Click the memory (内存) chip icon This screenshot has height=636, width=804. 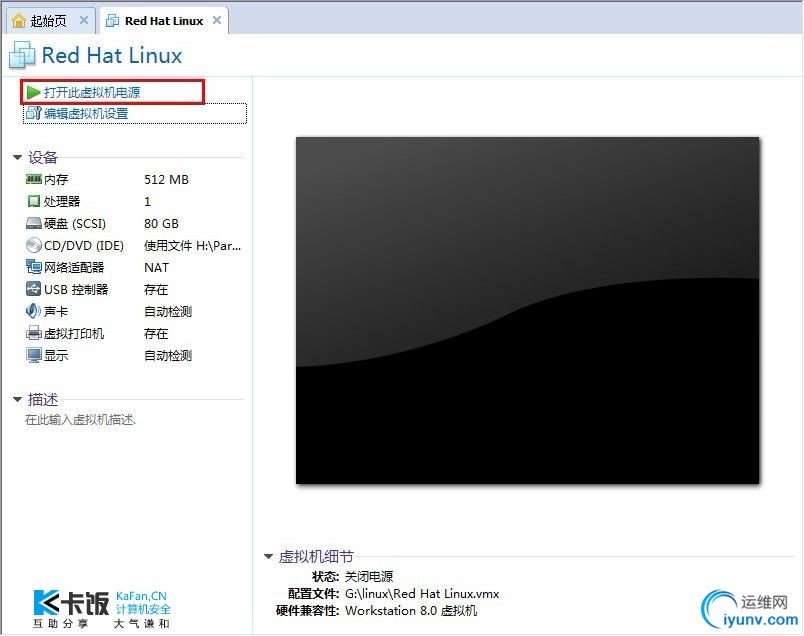34,179
